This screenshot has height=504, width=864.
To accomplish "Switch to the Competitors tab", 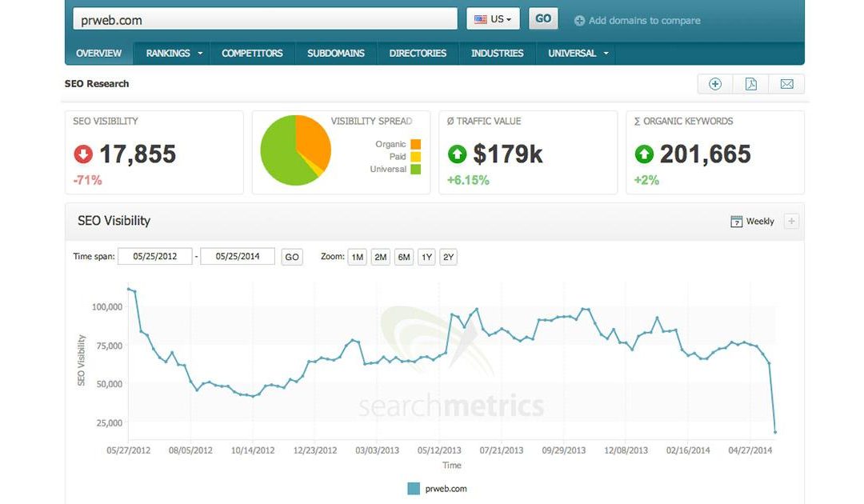I will pos(252,54).
